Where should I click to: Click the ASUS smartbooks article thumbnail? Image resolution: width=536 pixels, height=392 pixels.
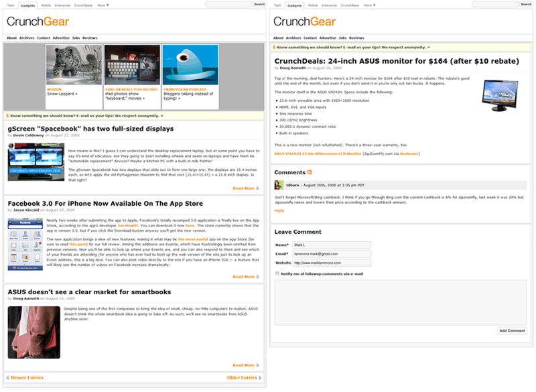34,332
